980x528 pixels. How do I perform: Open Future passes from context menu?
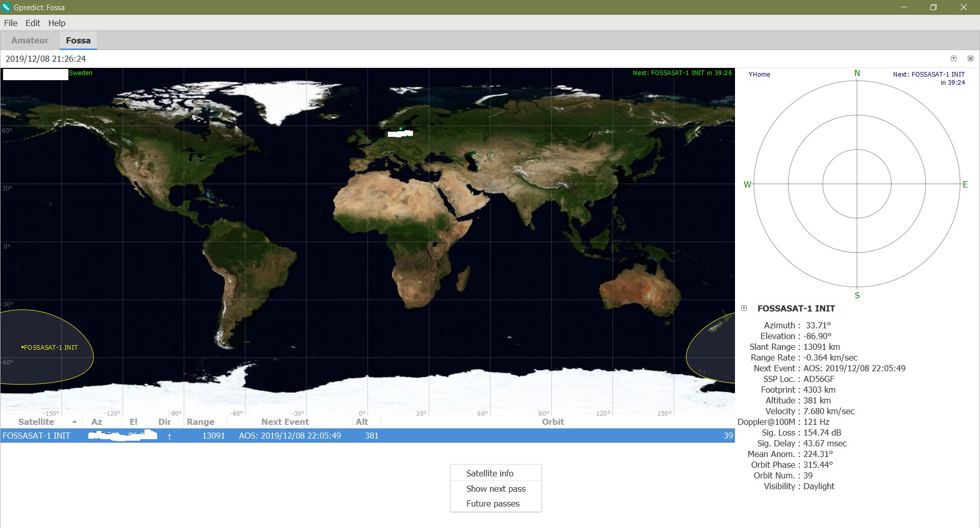pos(493,503)
